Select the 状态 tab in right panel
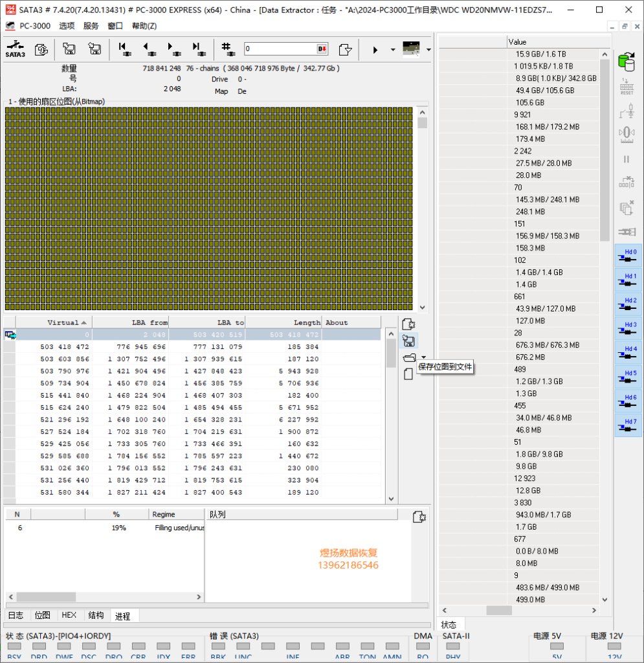Viewport: 644px width, 663px height. [x=449, y=625]
